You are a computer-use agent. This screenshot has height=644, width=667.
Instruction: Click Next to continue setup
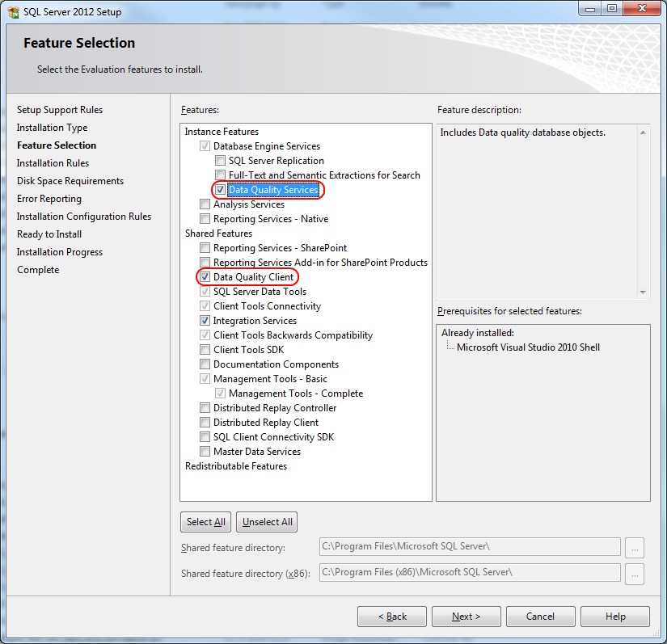point(466,616)
